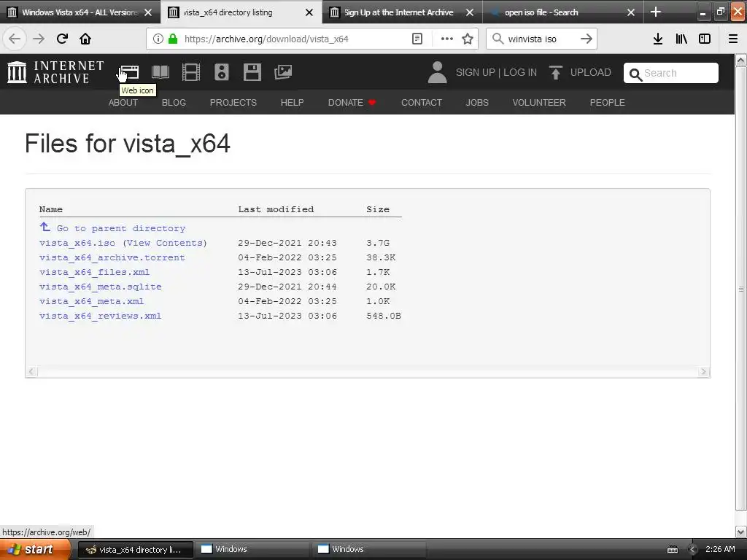Click the page scrollbar up arrow

741,60
